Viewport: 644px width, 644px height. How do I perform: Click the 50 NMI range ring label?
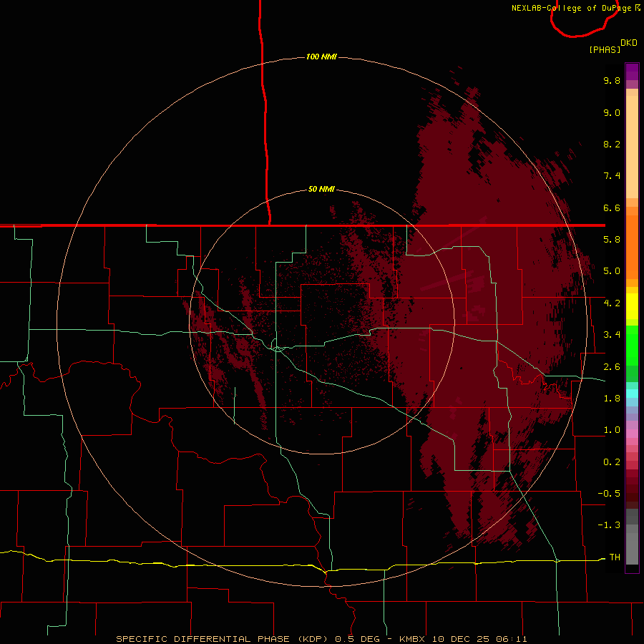click(321, 190)
